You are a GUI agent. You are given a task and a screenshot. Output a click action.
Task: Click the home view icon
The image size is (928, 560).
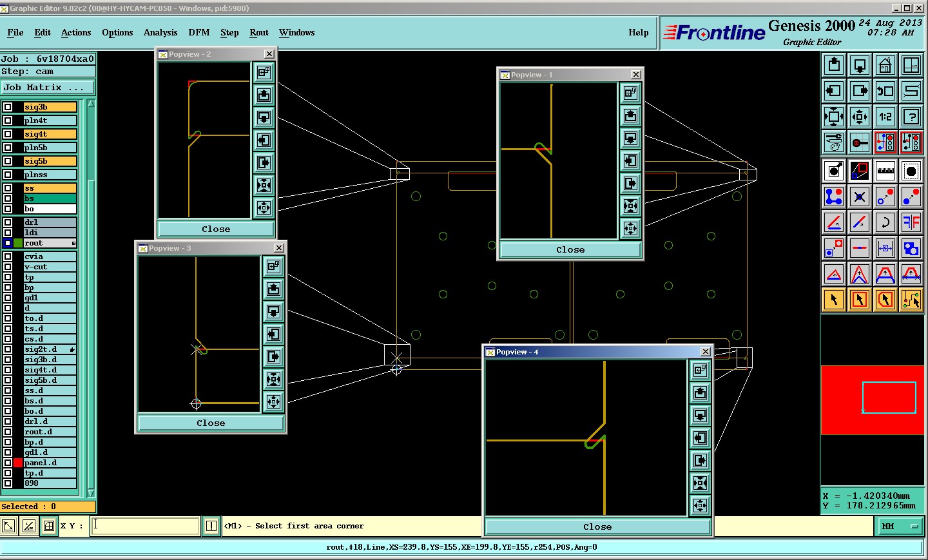click(x=885, y=65)
